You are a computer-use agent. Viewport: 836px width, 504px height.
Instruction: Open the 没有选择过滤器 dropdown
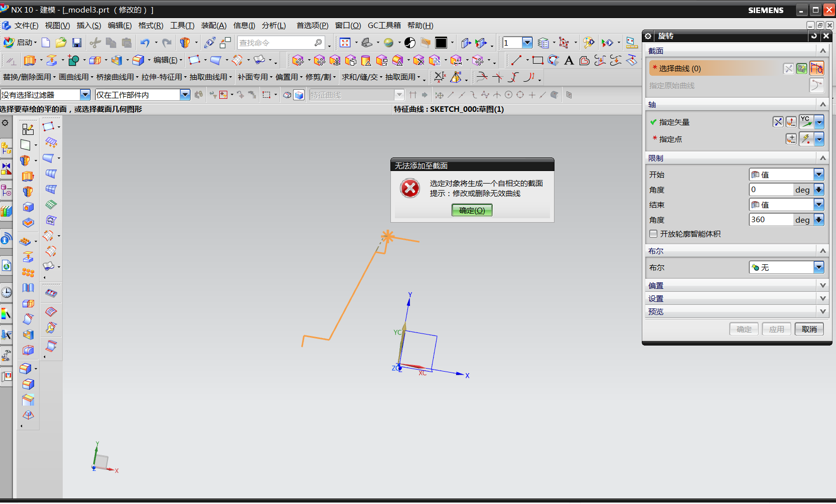click(x=85, y=95)
